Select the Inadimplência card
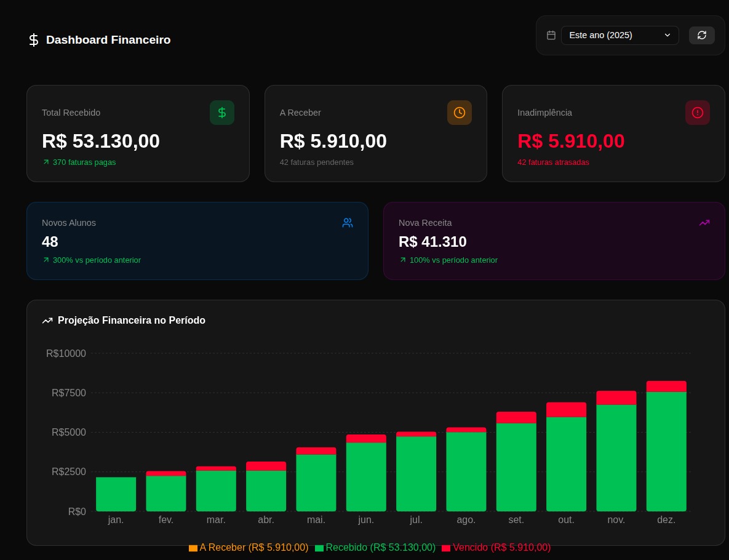 click(x=613, y=134)
